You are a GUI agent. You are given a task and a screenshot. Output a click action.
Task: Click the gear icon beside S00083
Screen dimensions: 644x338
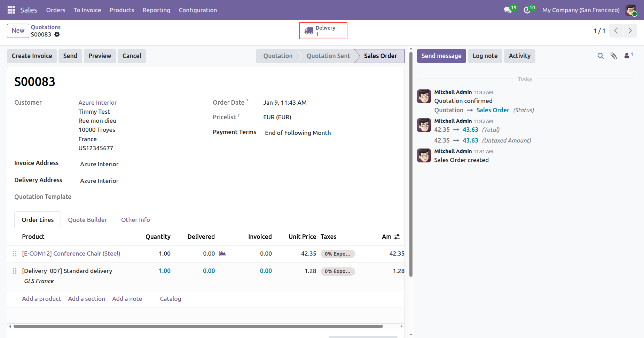(x=57, y=34)
